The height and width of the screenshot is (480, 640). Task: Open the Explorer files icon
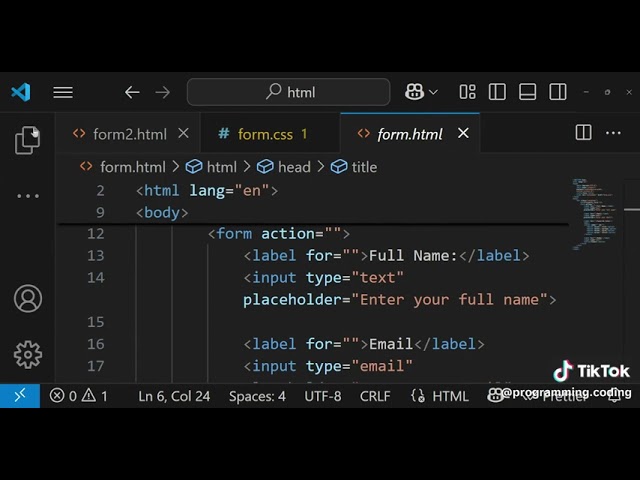27,140
